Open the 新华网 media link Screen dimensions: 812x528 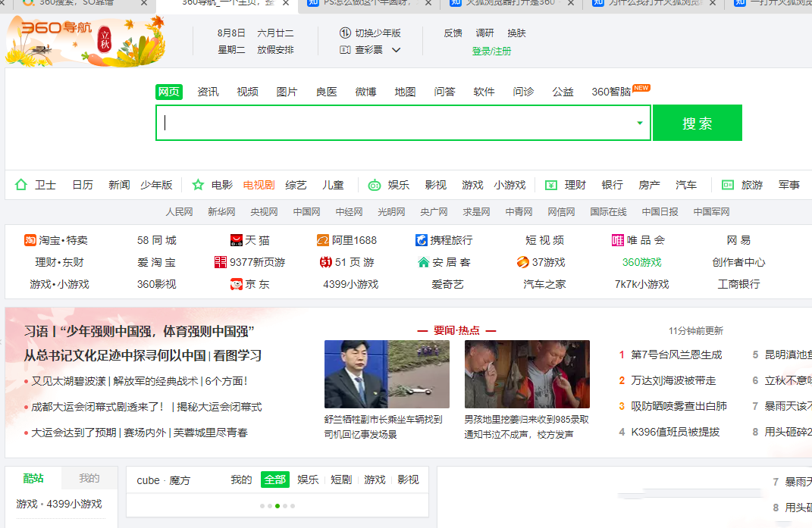point(221,211)
